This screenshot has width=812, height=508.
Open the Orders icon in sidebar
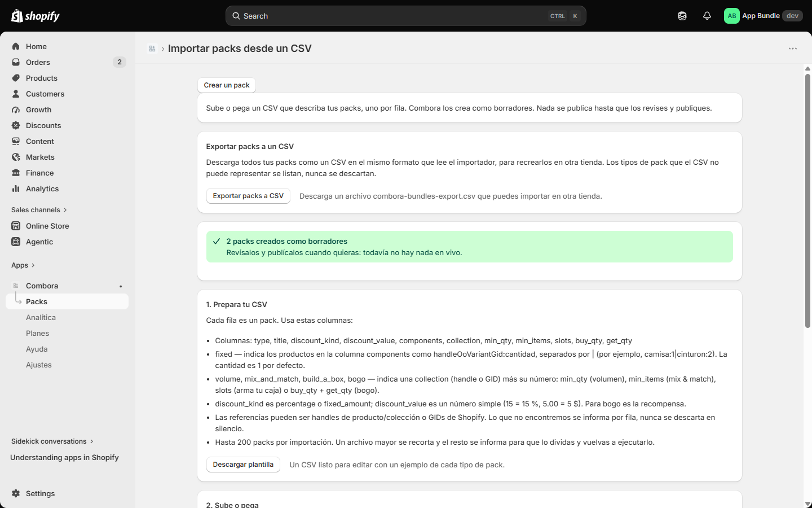pyautogui.click(x=16, y=62)
